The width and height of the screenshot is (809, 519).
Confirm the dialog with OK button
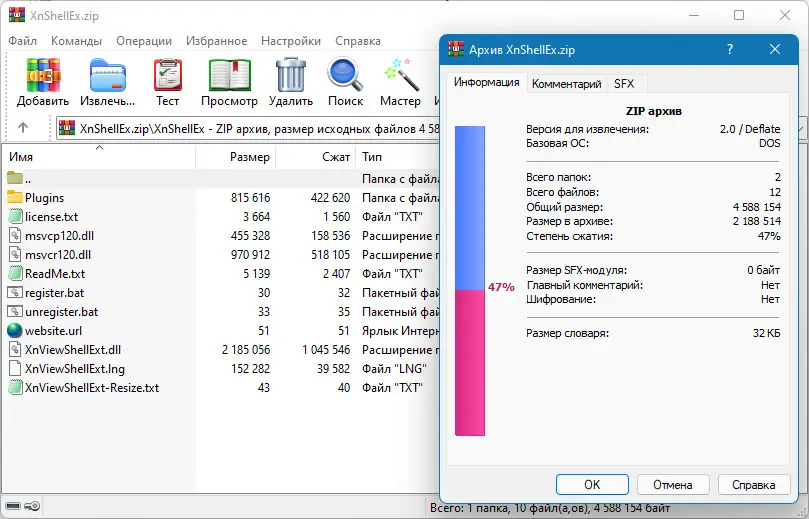pos(592,484)
